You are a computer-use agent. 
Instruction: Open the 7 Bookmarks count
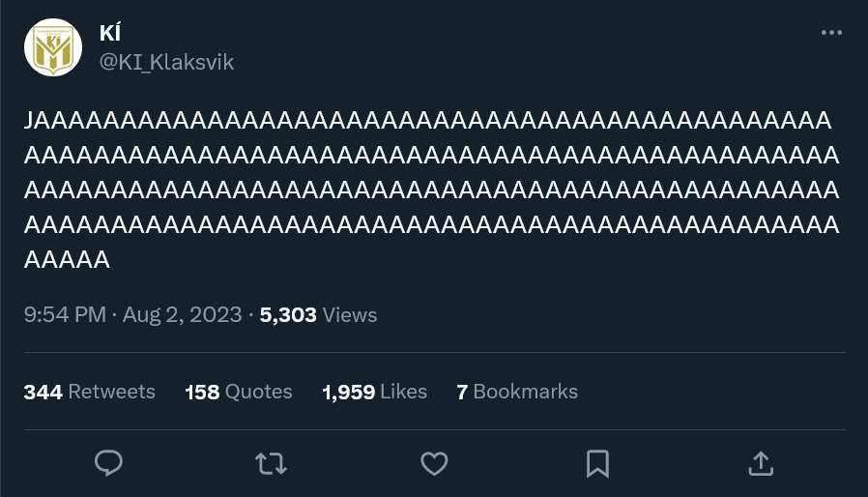[x=517, y=392]
